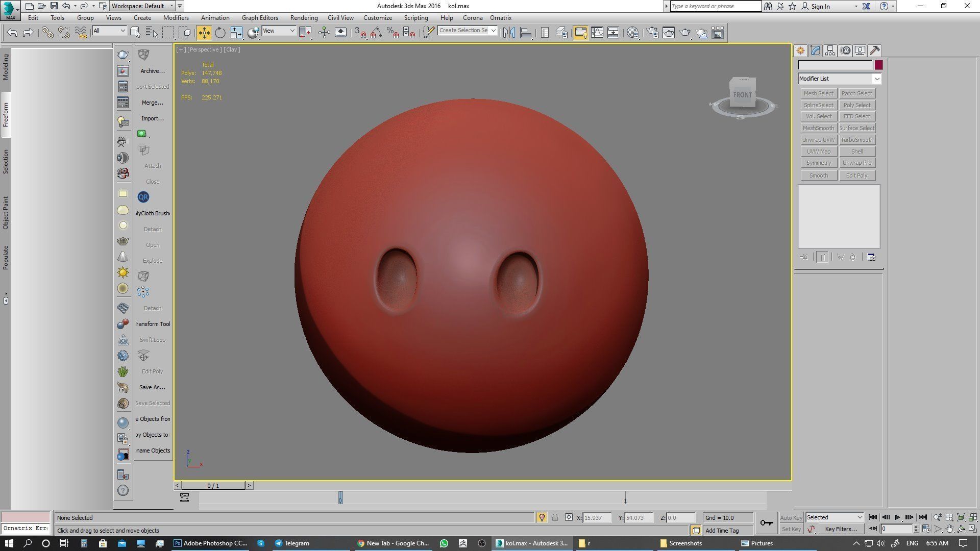Screen dimensions: 980x551
Task: Click the object color swatch
Action: point(878,65)
